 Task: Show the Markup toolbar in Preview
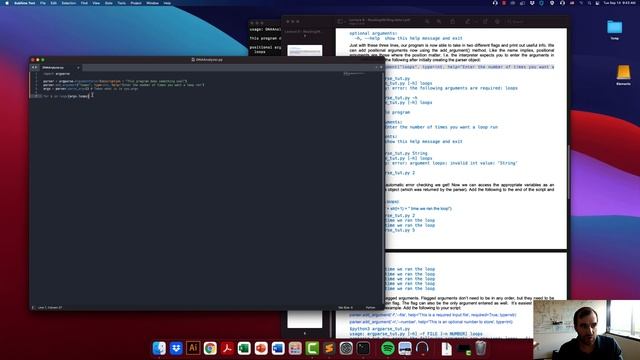tap(497, 21)
